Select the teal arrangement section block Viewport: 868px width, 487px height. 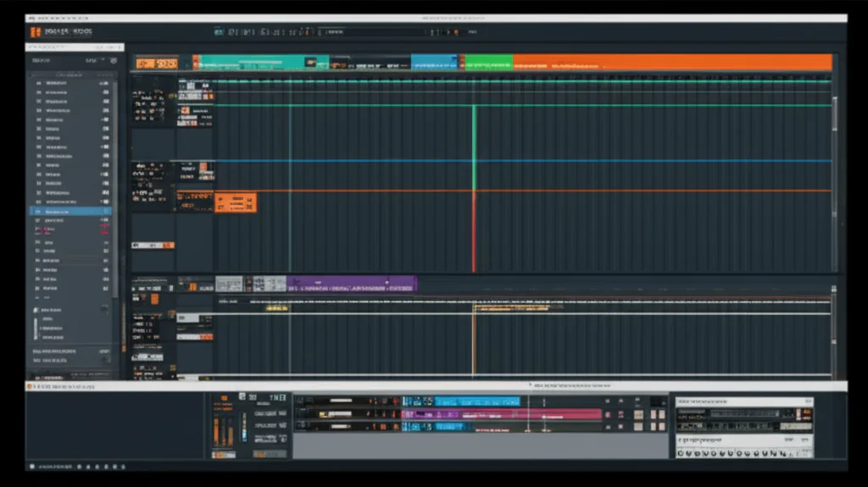(264, 62)
